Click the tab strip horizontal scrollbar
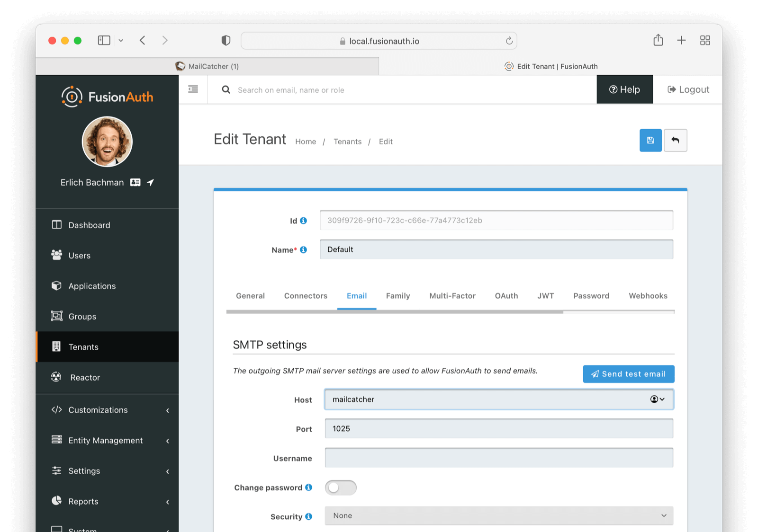This screenshot has width=758, height=532. 395,312
